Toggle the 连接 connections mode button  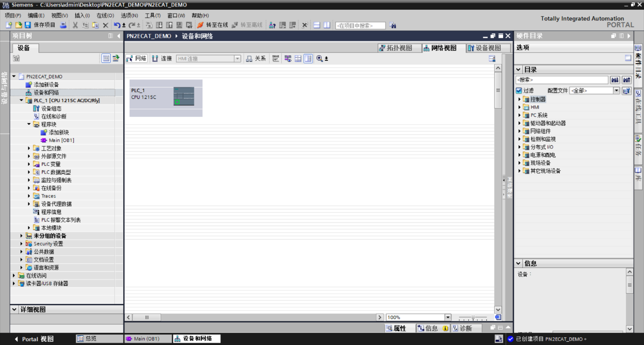162,59
